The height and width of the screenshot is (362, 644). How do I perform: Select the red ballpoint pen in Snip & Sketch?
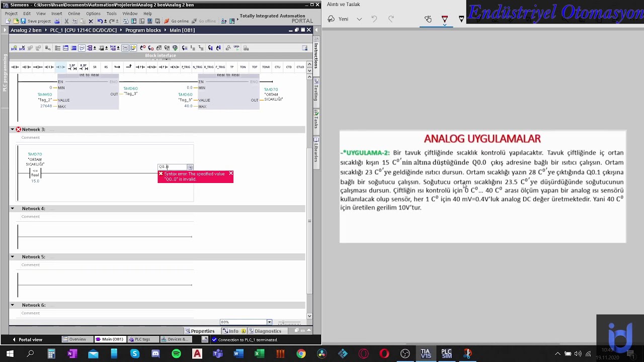(445, 19)
